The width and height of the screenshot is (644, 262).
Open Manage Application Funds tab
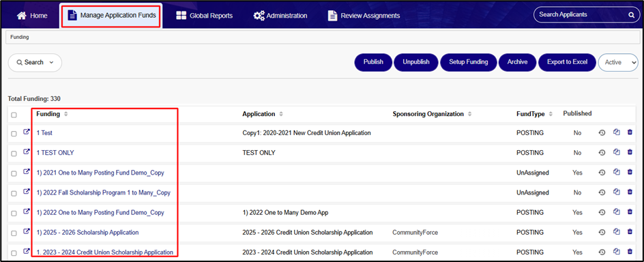(112, 16)
